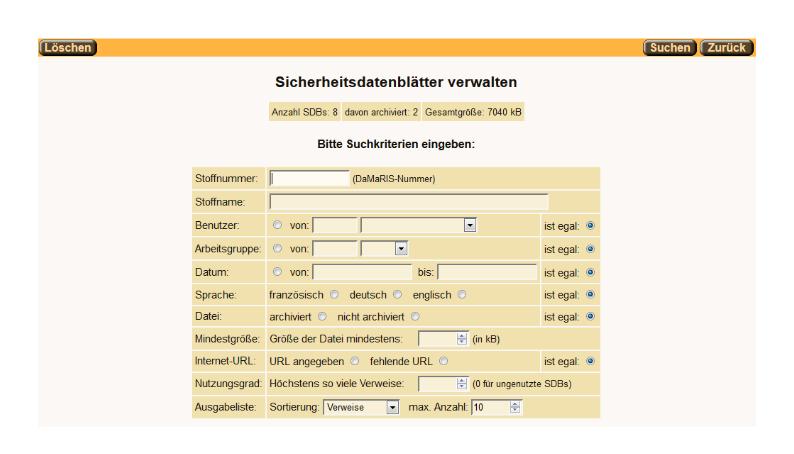The image size is (794, 454).
Task: Select the 'fehlende URL' radio option
Action: point(444,361)
